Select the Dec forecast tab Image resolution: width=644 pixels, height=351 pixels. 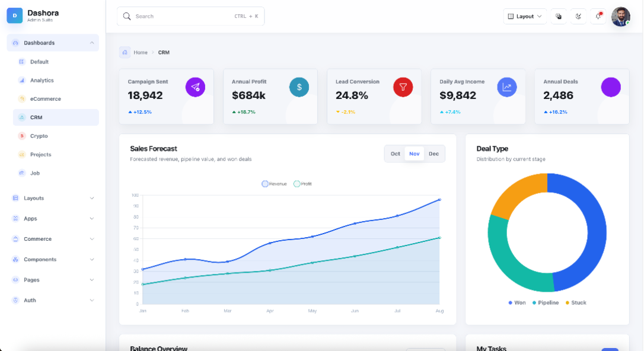point(433,154)
